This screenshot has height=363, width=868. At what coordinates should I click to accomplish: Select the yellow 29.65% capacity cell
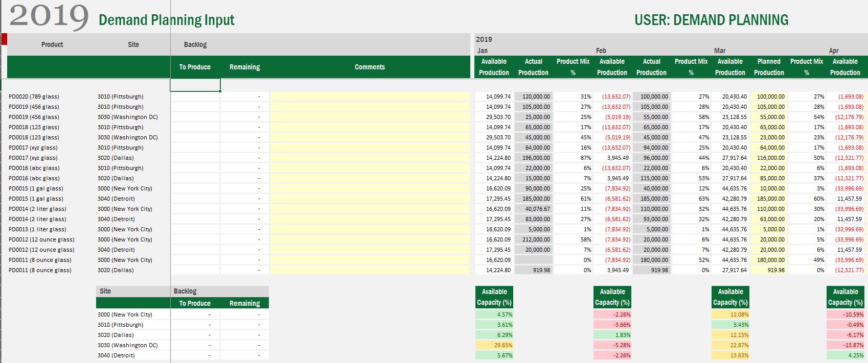point(494,345)
